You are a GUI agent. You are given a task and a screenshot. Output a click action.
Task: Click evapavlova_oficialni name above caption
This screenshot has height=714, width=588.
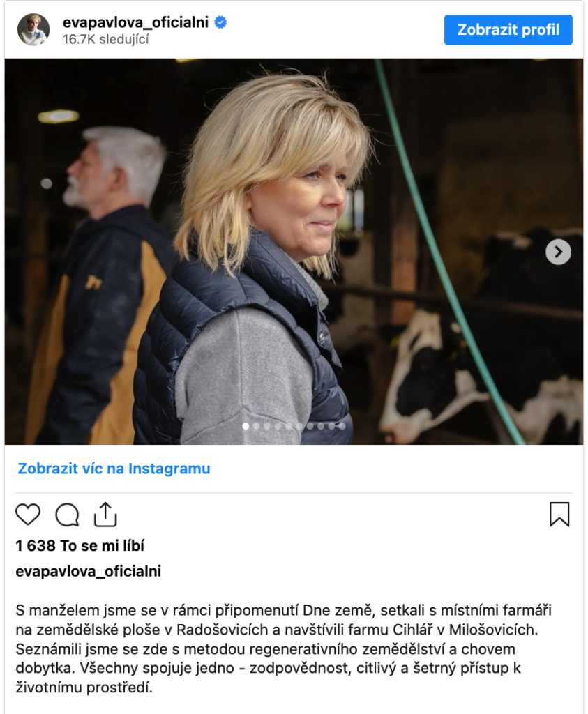(89, 572)
